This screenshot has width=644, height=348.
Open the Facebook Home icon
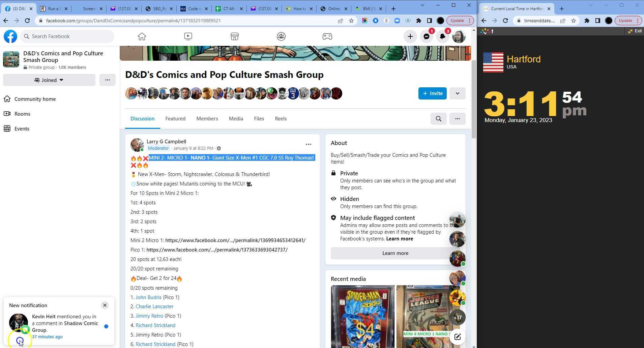tap(142, 36)
